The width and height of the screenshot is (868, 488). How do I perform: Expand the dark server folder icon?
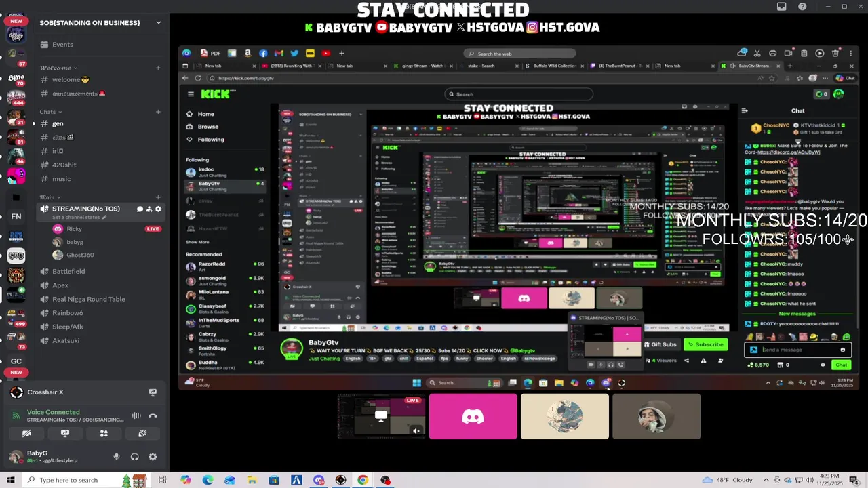pos(16,197)
